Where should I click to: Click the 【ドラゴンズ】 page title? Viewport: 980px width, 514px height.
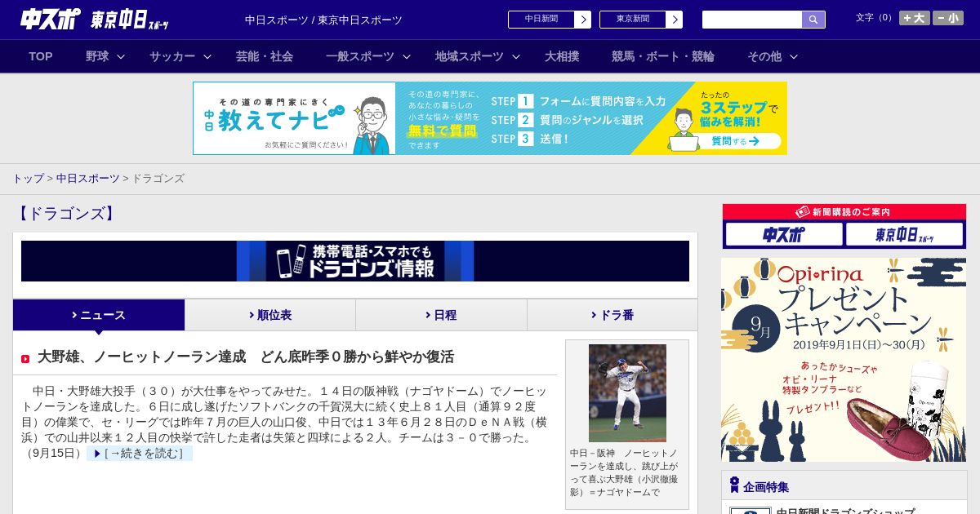pos(65,214)
